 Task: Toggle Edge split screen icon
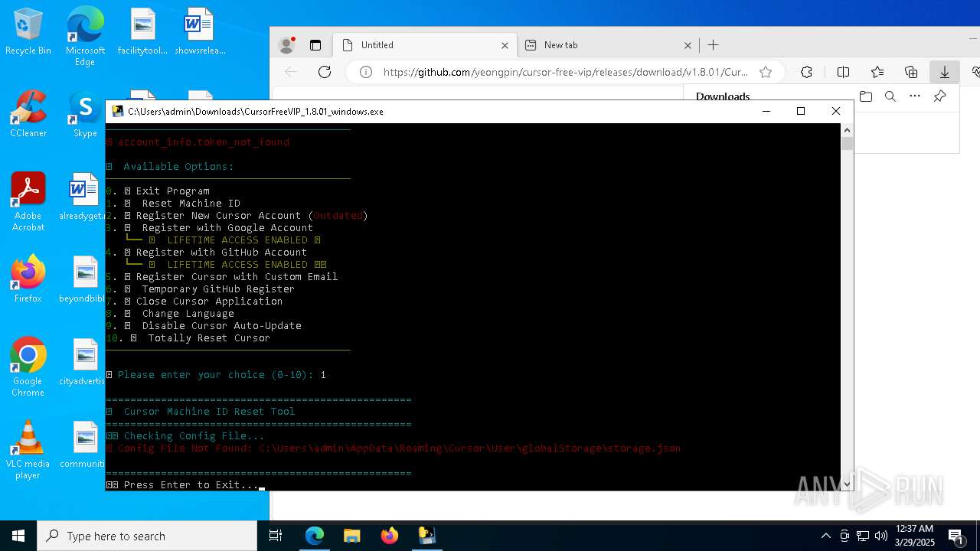coord(843,72)
